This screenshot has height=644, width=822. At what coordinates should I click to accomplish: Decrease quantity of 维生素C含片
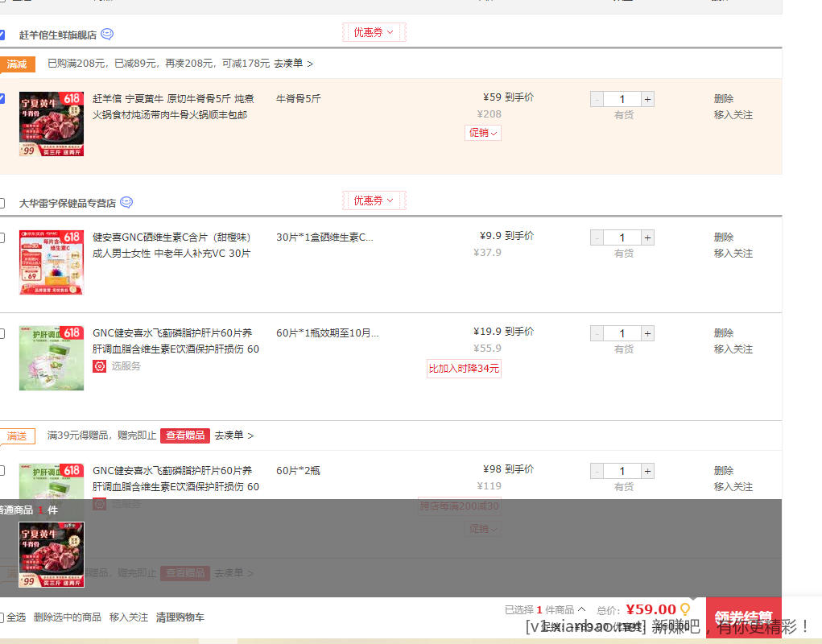(597, 237)
